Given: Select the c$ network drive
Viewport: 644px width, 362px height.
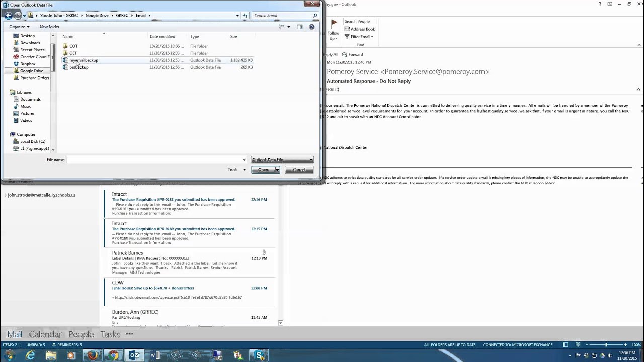Looking at the screenshot, I should click(34, 148).
